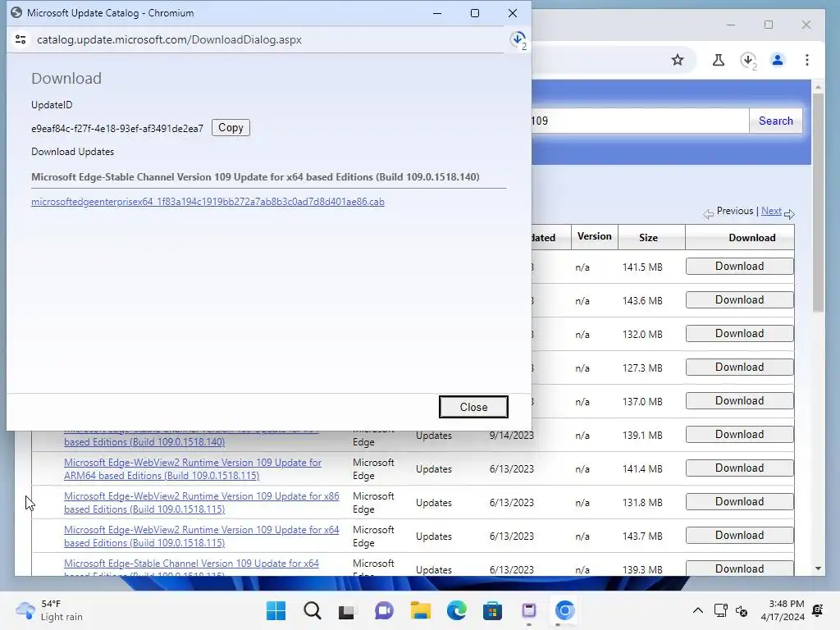Select the UpdateID text e9eaf84c-f27f-4e18-93ef-af3491de2ea7
The image size is (840, 630).
pyautogui.click(x=116, y=128)
